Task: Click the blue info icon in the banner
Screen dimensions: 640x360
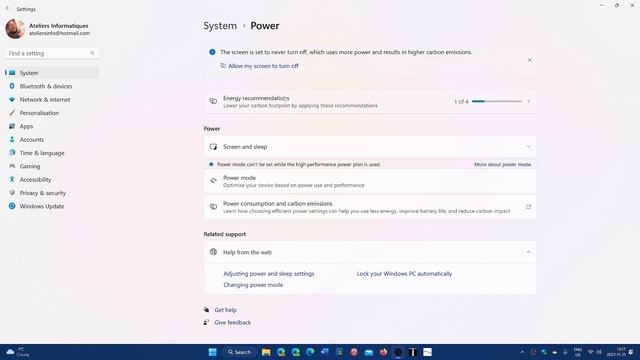Action: click(x=212, y=52)
